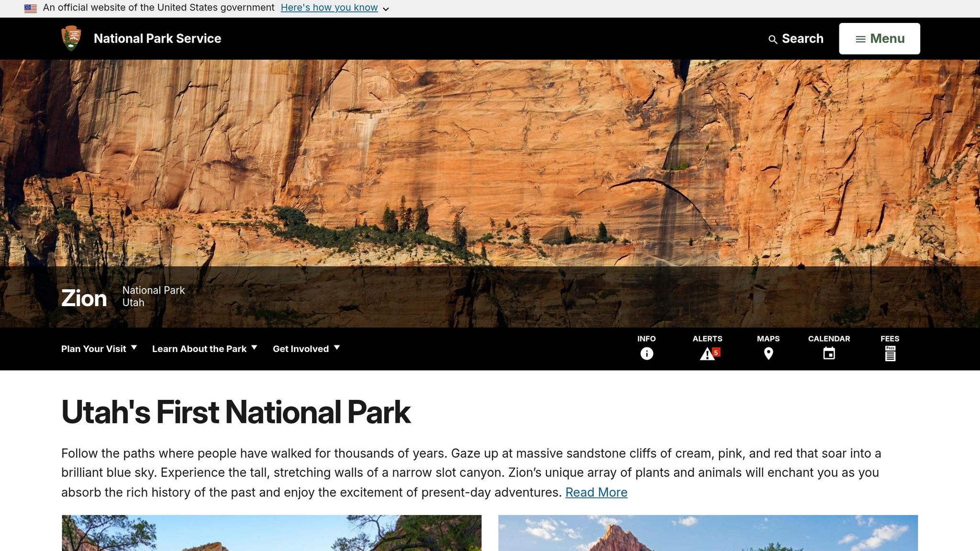Open the river canyon photo thumbnail
This screenshot has width=980, height=551.
272,533
